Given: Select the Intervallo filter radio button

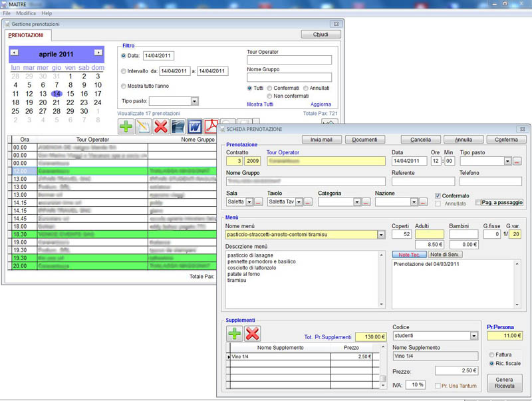Looking at the screenshot, I should point(124,71).
